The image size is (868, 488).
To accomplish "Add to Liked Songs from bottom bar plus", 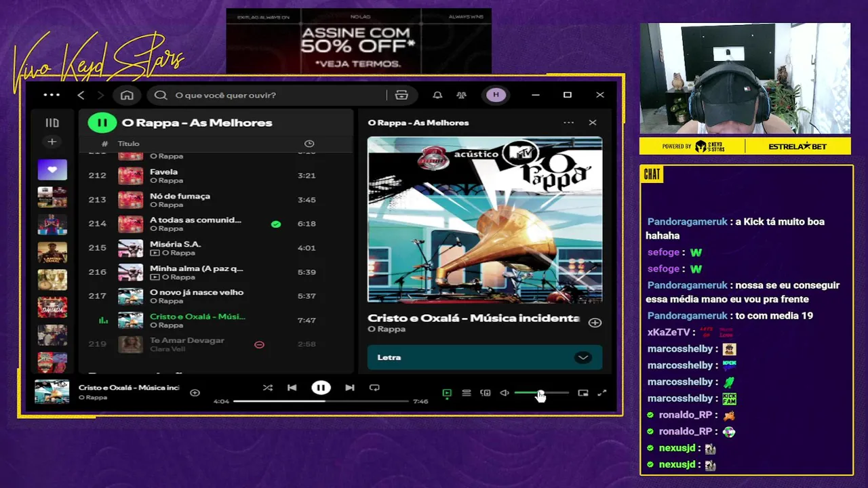I will (x=195, y=392).
